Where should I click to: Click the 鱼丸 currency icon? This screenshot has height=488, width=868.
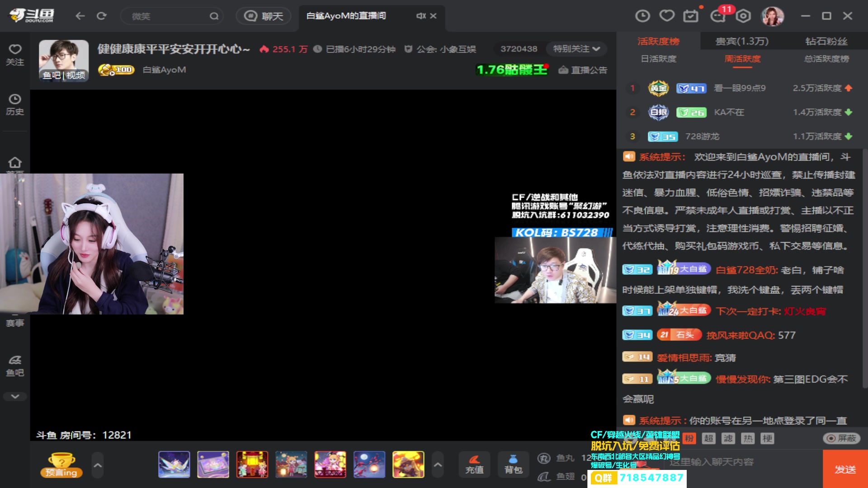544,458
